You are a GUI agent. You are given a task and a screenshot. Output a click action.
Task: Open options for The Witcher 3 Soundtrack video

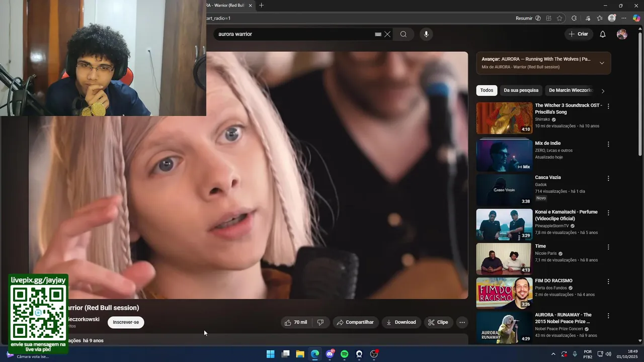608,107
